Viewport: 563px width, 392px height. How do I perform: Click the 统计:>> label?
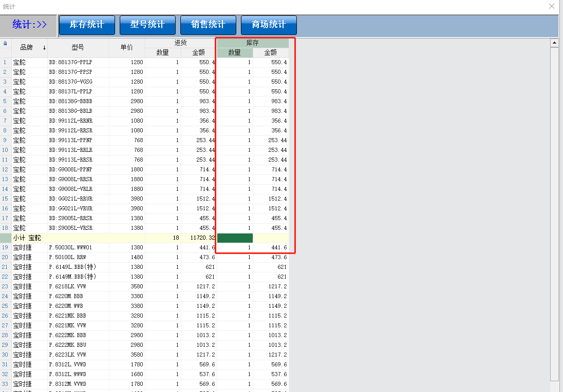click(x=29, y=25)
